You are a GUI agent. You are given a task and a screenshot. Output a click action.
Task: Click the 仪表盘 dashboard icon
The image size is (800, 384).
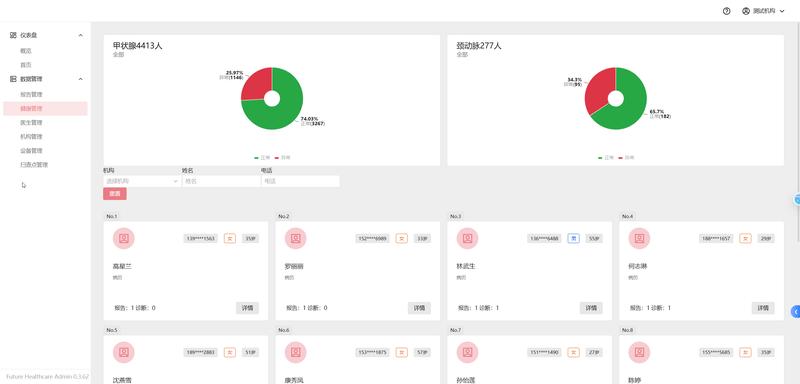(x=13, y=35)
